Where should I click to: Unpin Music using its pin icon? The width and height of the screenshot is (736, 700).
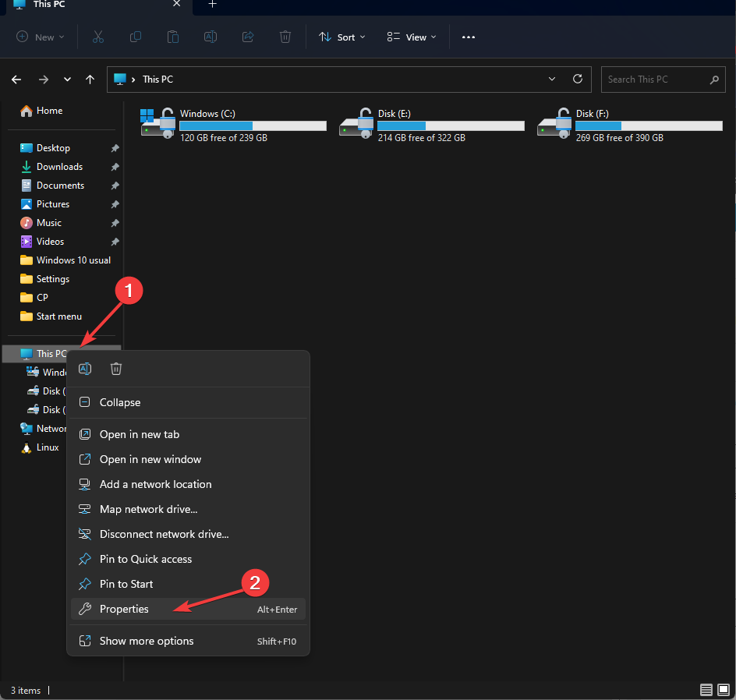click(115, 223)
